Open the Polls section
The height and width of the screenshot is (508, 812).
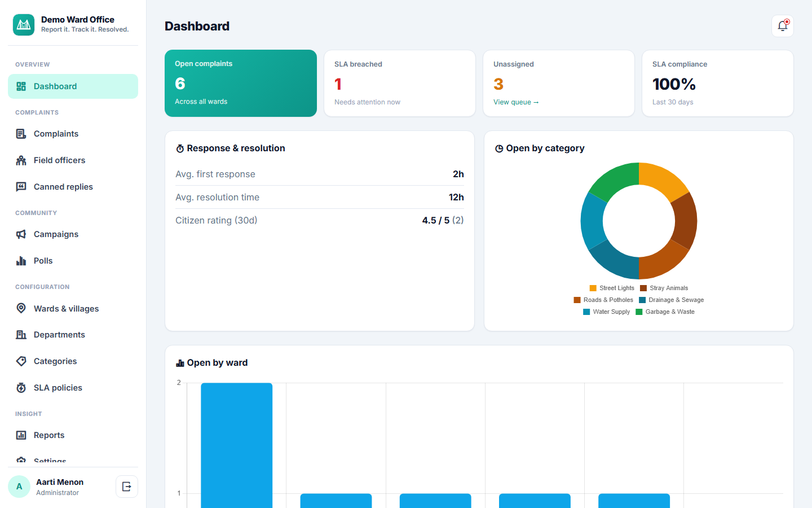[73, 261]
